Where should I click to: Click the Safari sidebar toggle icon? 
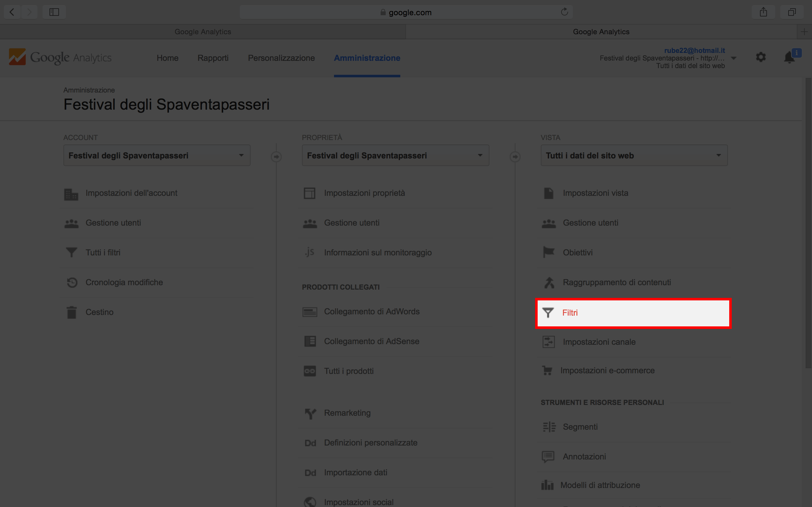(x=54, y=12)
